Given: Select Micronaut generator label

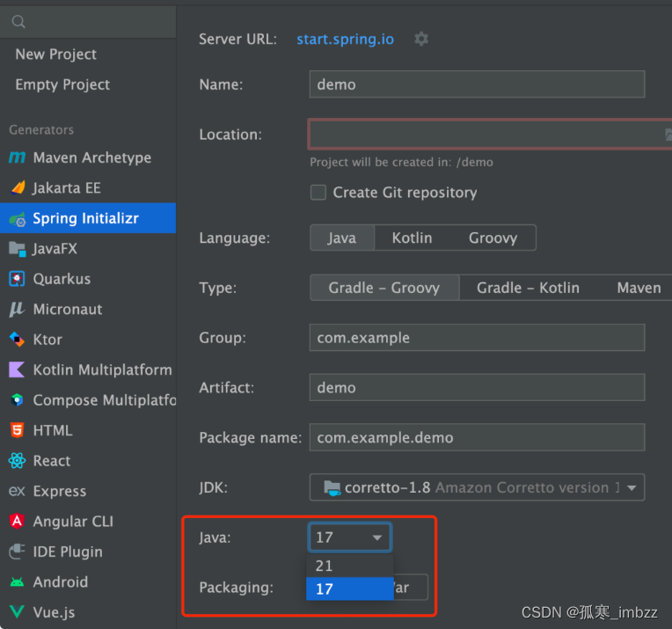Looking at the screenshot, I should tap(68, 309).
